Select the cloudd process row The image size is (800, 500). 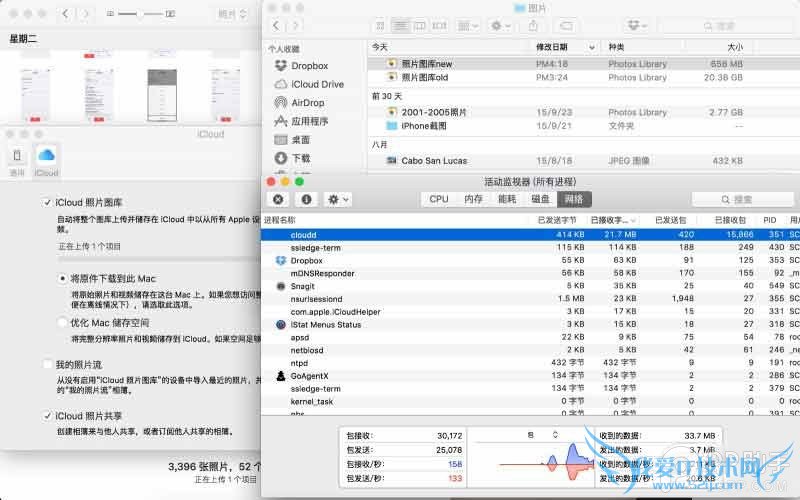pos(531,235)
